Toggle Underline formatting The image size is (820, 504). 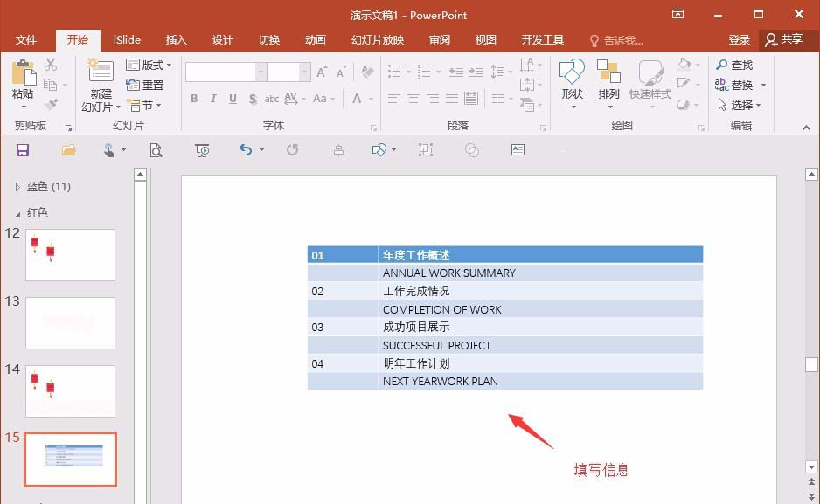point(231,98)
